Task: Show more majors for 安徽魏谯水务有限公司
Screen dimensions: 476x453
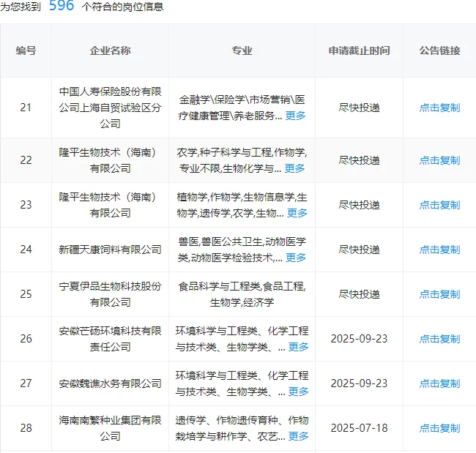Action: [x=298, y=392]
